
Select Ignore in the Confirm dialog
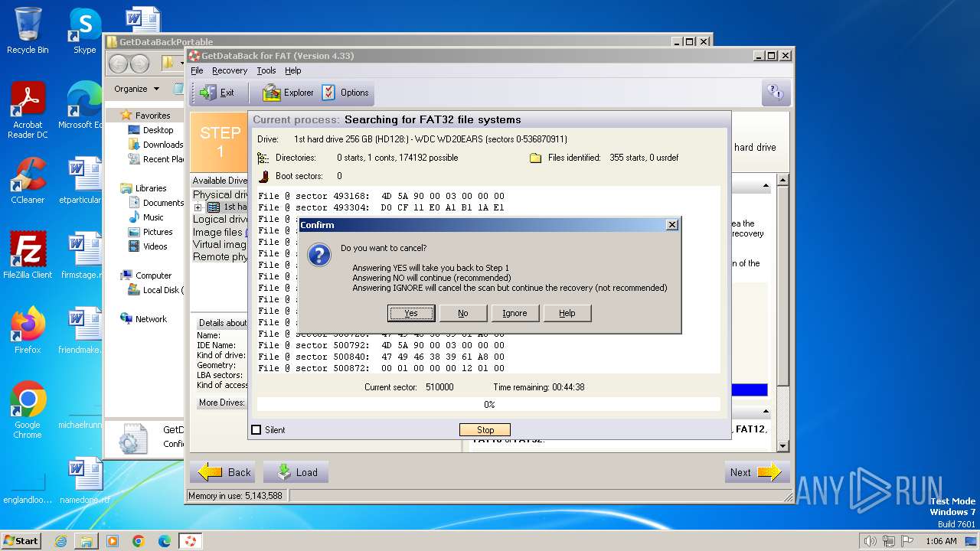pos(514,313)
